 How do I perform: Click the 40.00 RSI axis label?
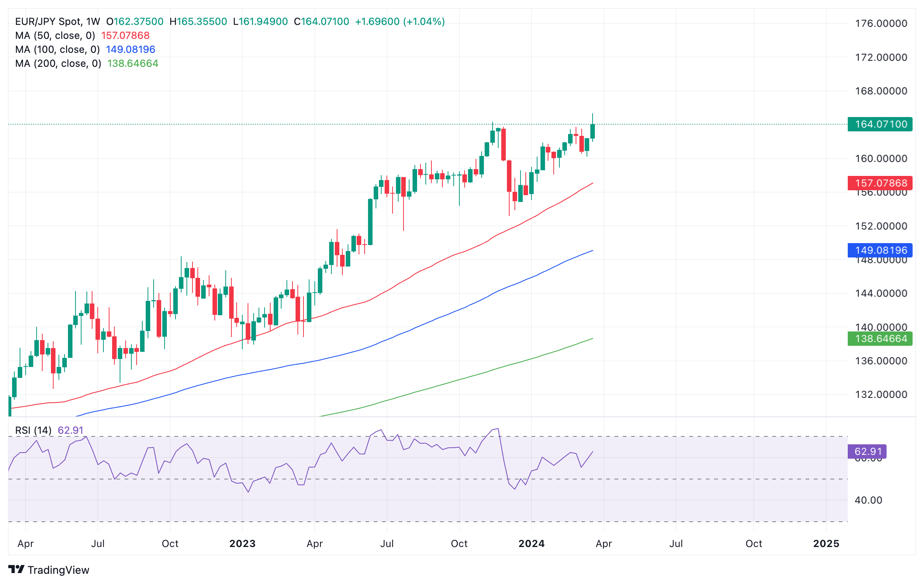(x=868, y=500)
